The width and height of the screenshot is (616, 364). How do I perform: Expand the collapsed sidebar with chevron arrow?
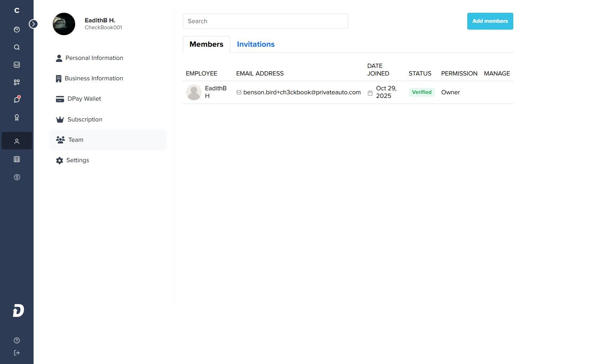(33, 24)
